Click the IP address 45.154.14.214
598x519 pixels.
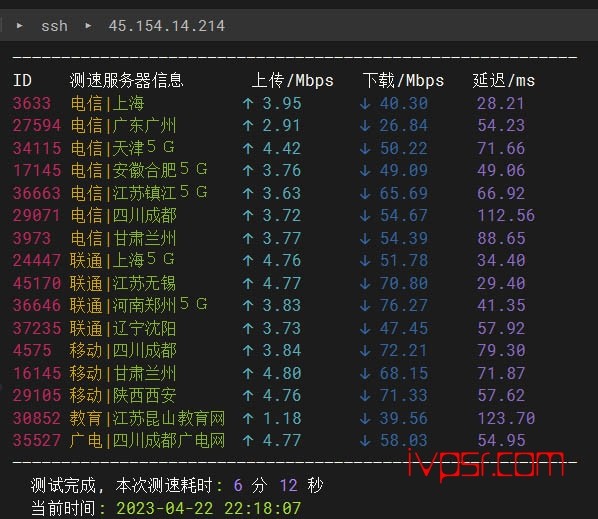point(166,26)
